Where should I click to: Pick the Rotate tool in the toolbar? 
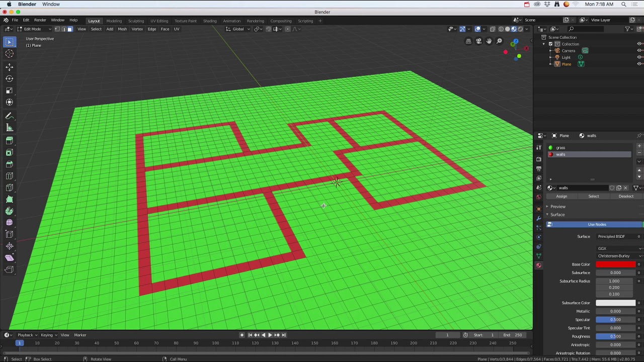click(9, 78)
